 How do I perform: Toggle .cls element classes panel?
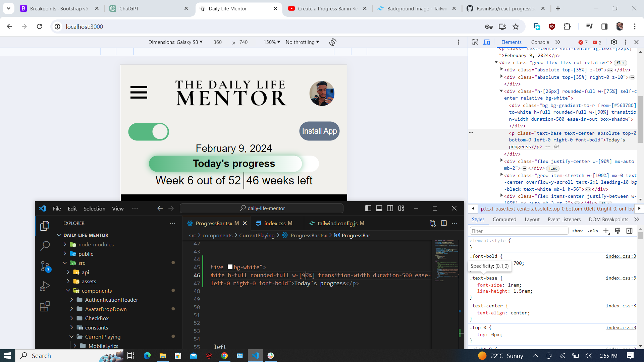593,231
